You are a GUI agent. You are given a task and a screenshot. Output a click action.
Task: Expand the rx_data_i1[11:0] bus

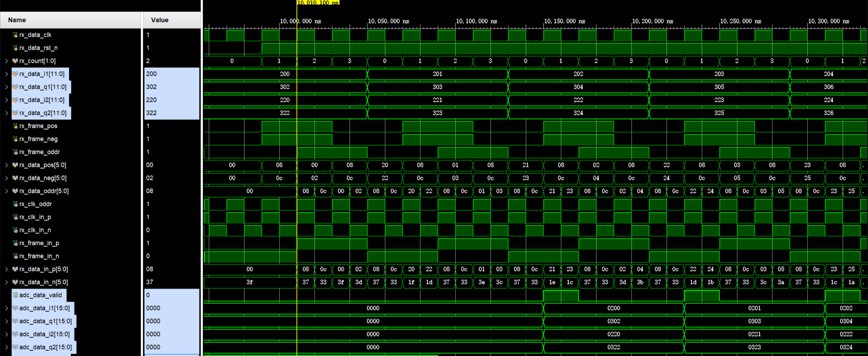click(6, 74)
